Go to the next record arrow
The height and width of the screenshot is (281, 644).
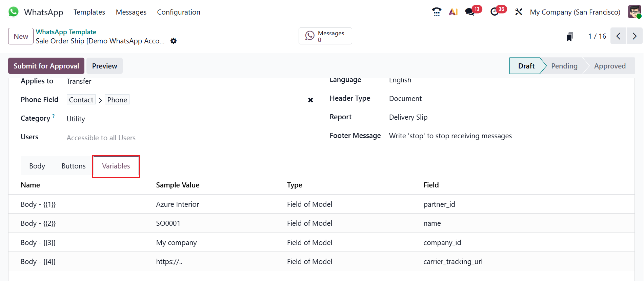(635, 36)
